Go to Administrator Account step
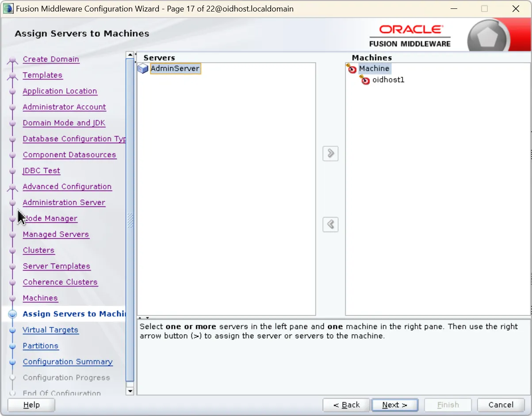The image size is (532, 416). [64, 107]
